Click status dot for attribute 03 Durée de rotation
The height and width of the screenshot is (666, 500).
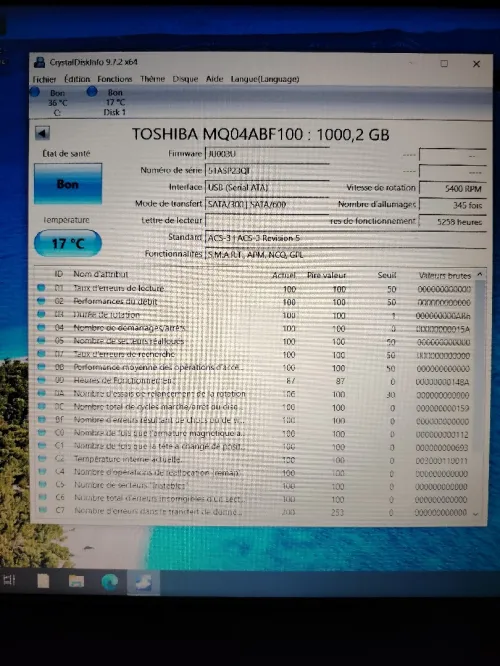41,314
